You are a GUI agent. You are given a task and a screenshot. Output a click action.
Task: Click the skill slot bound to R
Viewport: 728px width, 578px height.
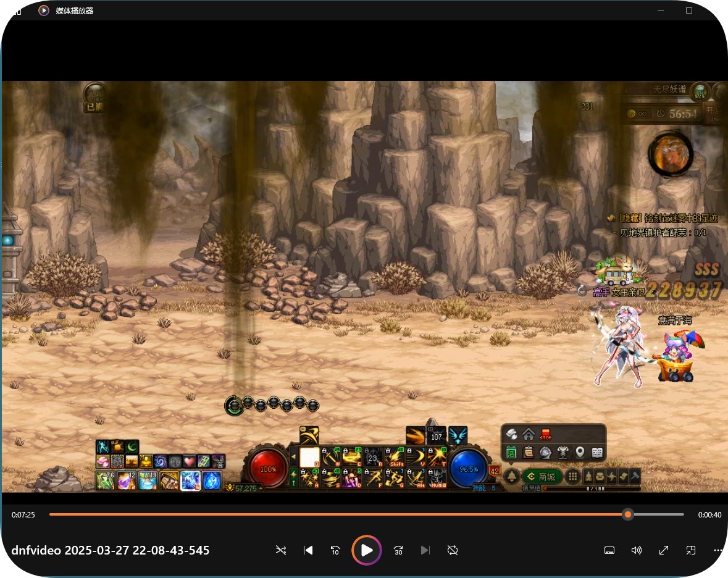(x=374, y=457)
